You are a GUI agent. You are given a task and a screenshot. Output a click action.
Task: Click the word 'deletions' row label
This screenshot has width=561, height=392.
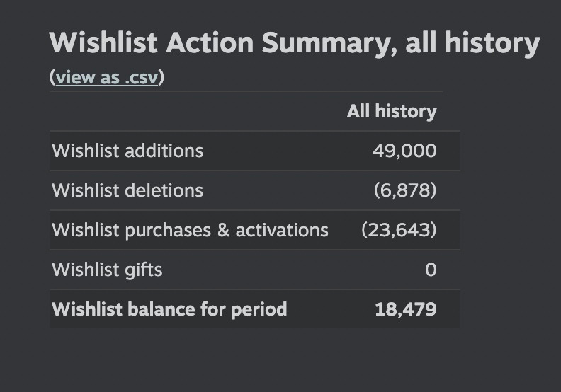pos(168,190)
